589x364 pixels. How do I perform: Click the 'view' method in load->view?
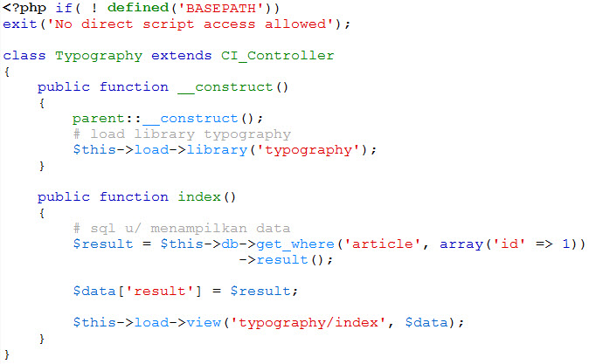pos(204,323)
